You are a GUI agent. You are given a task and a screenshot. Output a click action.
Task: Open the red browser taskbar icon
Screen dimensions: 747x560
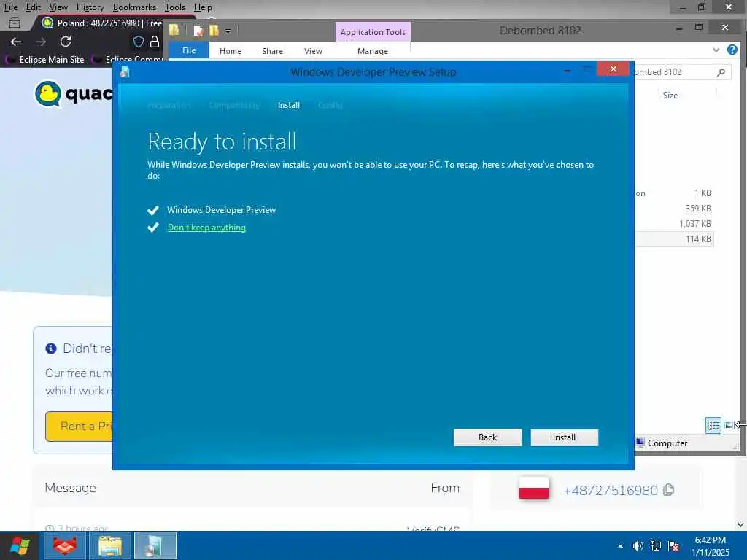(65, 545)
